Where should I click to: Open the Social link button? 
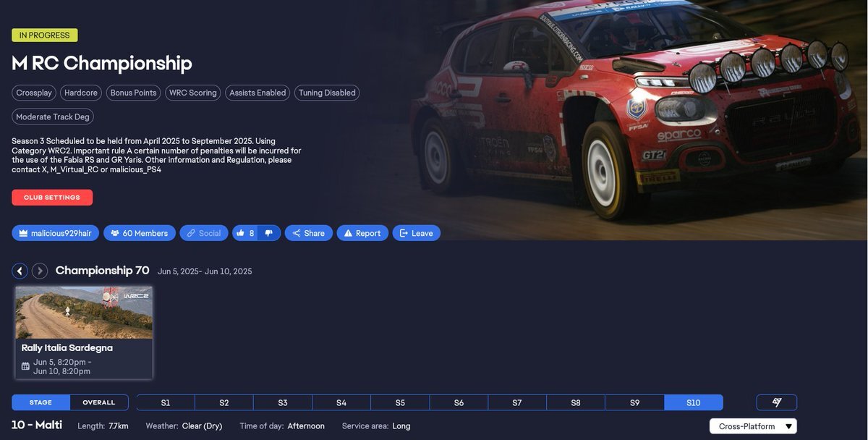click(204, 233)
